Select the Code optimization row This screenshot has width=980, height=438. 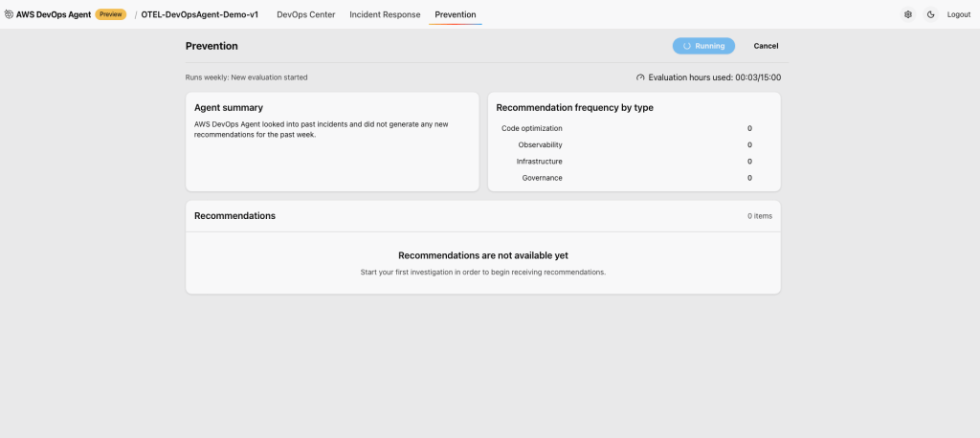tap(532, 128)
